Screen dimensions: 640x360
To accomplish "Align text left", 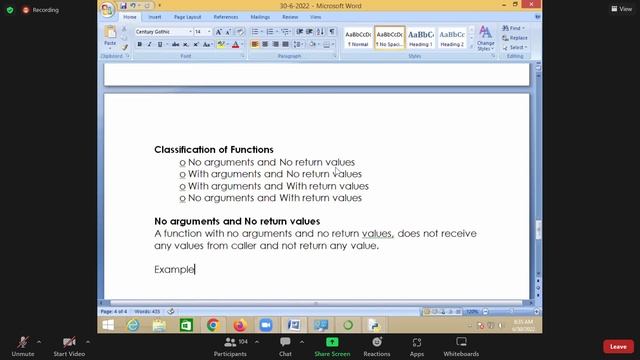I will 255,44.
